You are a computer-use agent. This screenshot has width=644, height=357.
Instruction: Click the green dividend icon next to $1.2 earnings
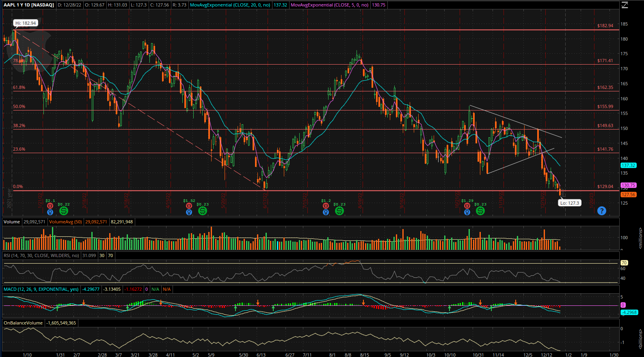pos(339,211)
